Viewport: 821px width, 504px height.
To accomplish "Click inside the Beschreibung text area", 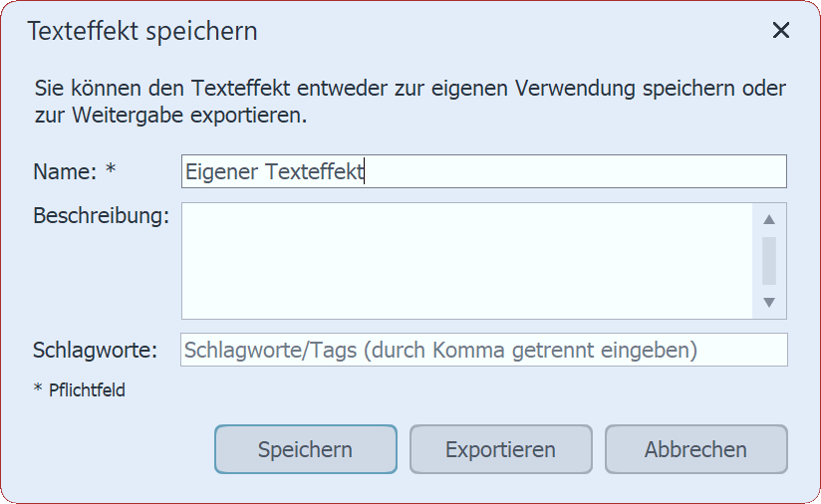I will pos(466,261).
